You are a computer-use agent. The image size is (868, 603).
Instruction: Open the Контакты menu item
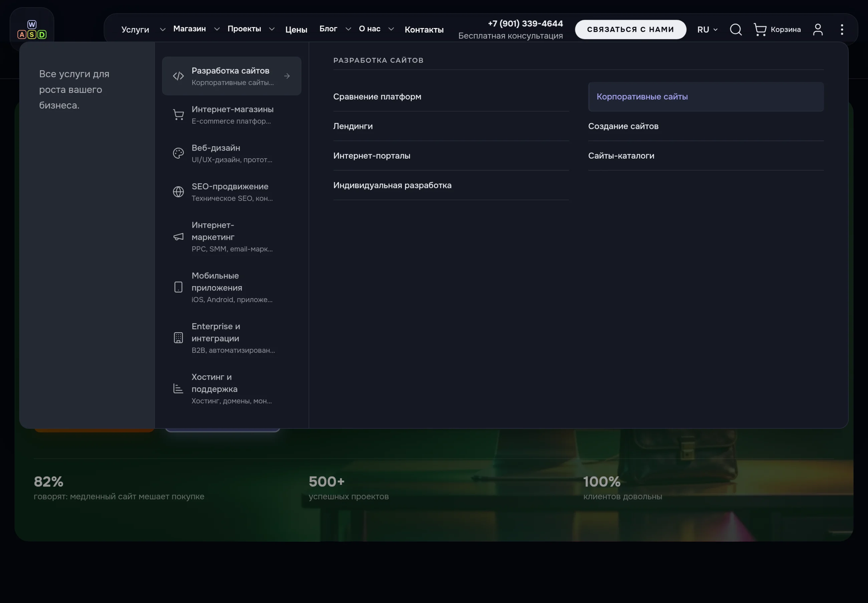point(424,29)
